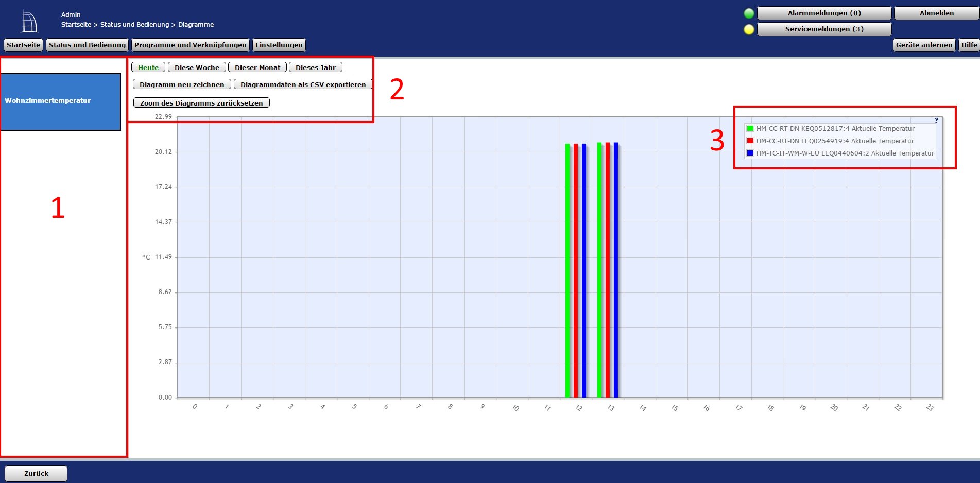
Task: Open Startseite menu item
Action: 23,45
